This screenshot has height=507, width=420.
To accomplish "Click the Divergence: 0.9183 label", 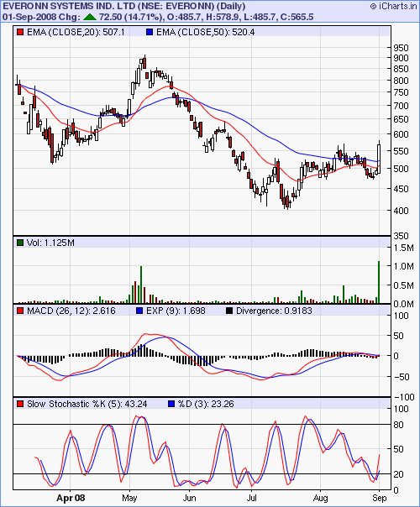I will coord(274,311).
